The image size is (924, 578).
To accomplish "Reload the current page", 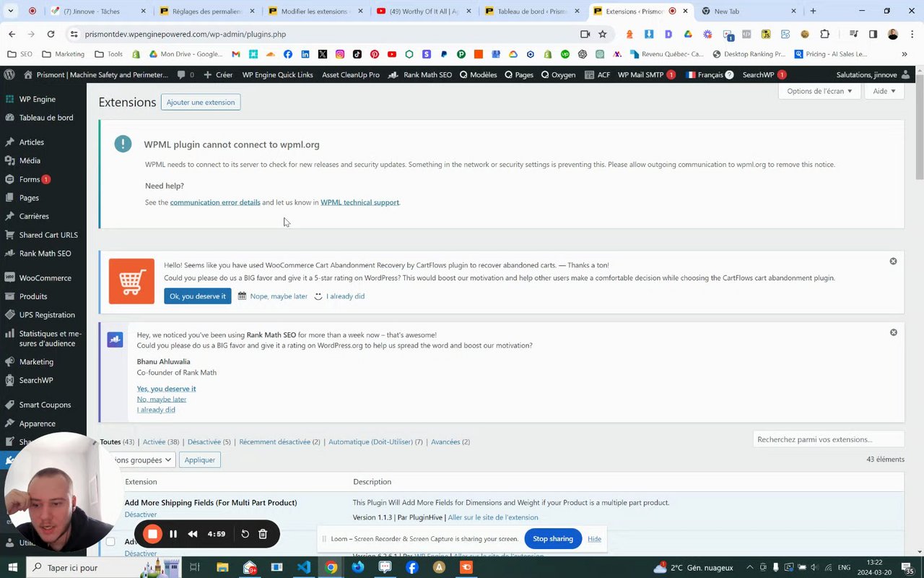I will pos(51,34).
